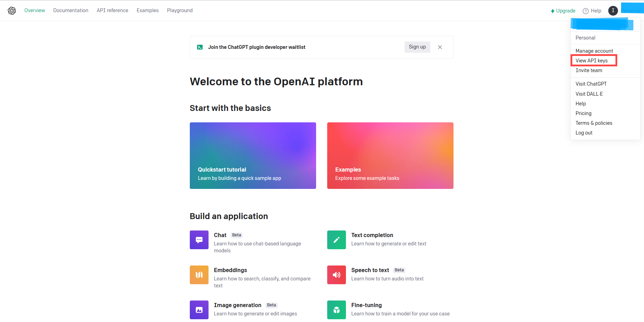Viewport: 644px width, 322px height.
Task: Open Pricing from the account menu
Action: pyautogui.click(x=584, y=113)
